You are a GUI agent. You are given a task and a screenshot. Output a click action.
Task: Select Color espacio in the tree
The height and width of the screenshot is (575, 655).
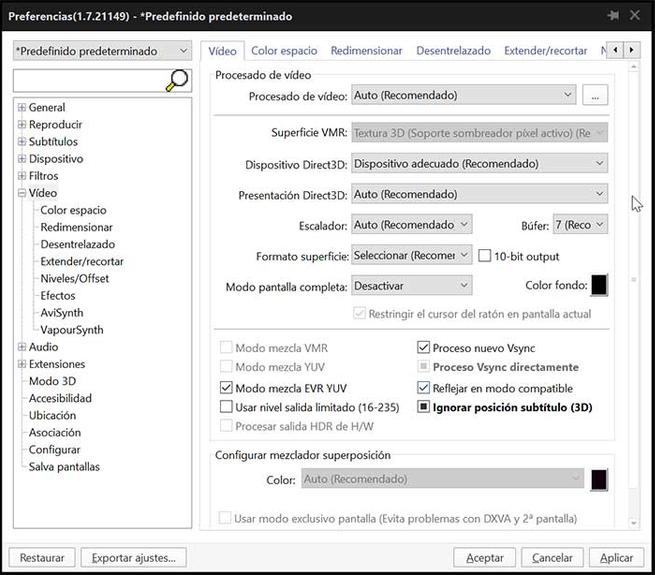[74, 210]
